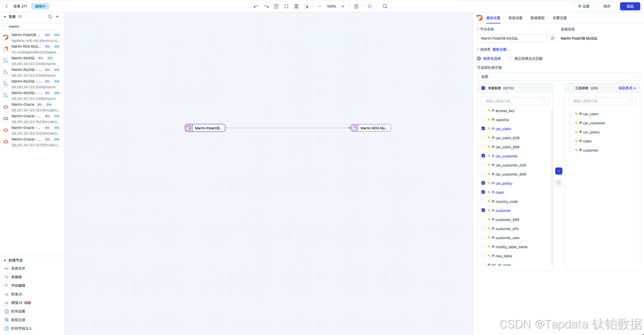Check car_policy in the selected tables list
Viewport: 644px width, 335px height.
[571, 132]
